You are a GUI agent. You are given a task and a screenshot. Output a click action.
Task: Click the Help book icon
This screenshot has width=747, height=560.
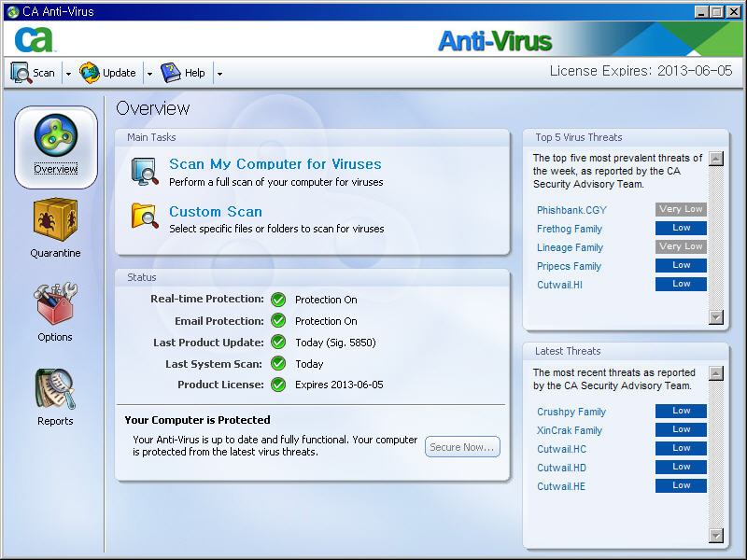click(171, 73)
